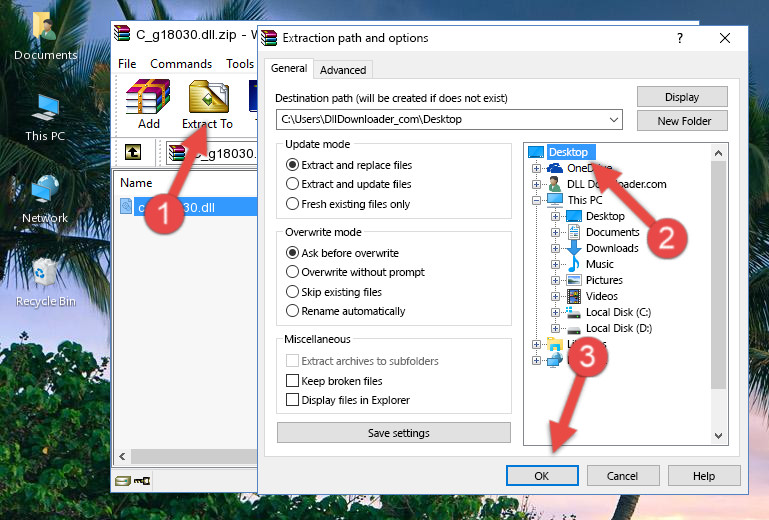This screenshot has height=520, width=769.
Task: Click the folder tree scroll up arrow
Action: point(718,153)
